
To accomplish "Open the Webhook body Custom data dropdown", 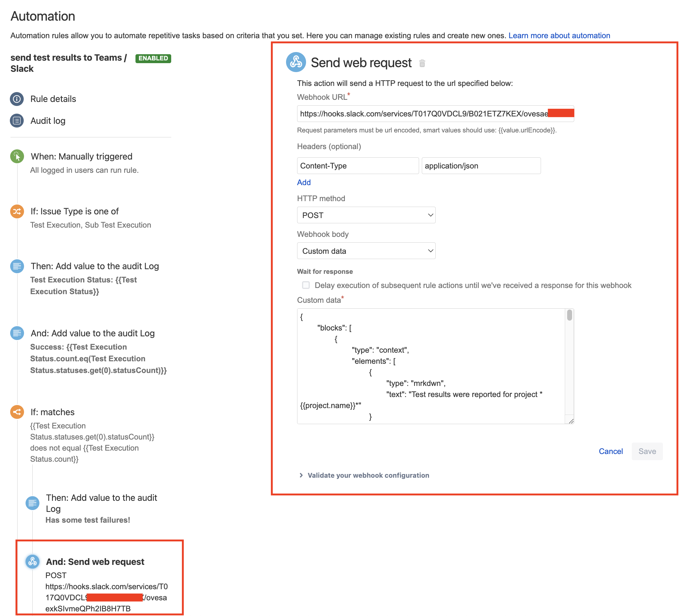I will (x=366, y=251).
